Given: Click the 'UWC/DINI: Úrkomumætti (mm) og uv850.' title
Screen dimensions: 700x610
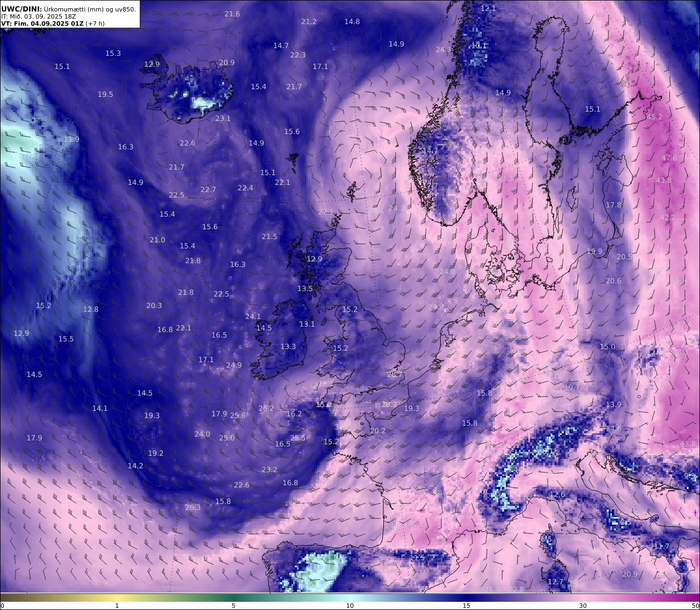Looking at the screenshot, I should pos(68,9).
